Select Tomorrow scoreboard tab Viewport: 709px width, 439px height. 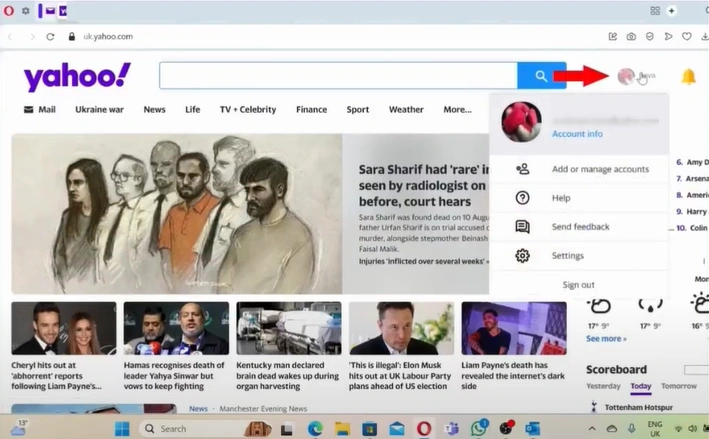[679, 386]
